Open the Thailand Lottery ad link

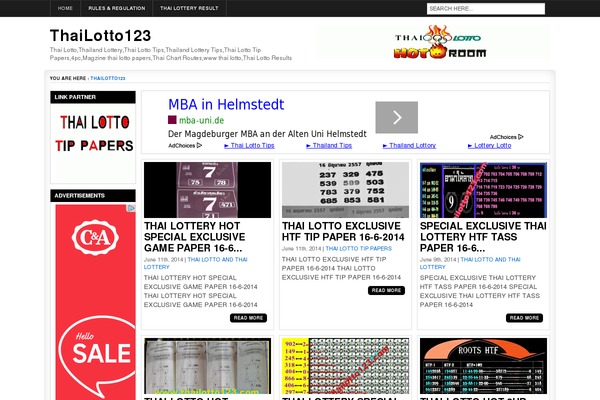point(409,145)
